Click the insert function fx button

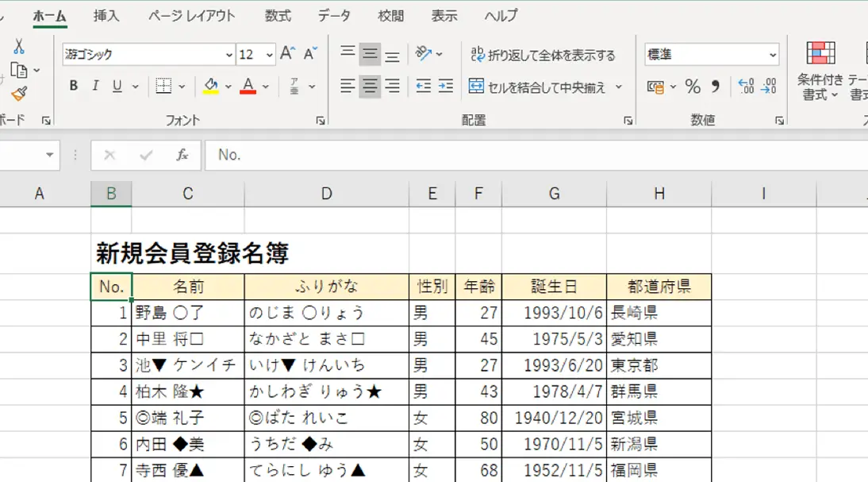pyautogui.click(x=182, y=155)
